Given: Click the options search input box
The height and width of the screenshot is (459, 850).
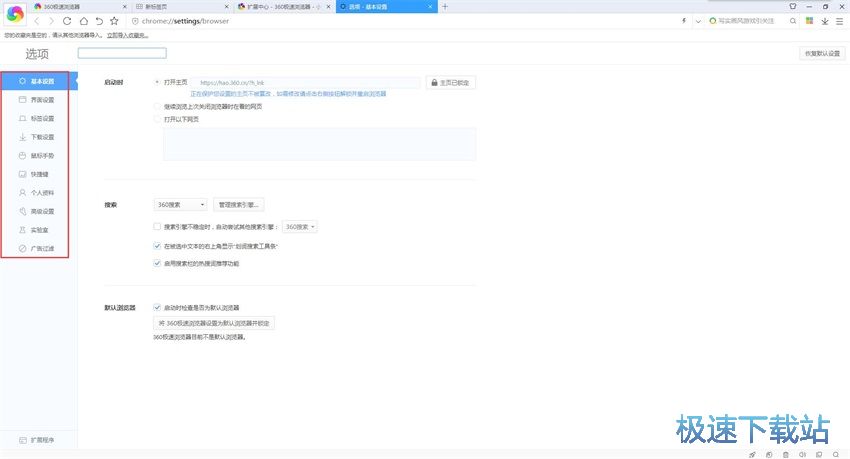Looking at the screenshot, I should [x=122, y=53].
